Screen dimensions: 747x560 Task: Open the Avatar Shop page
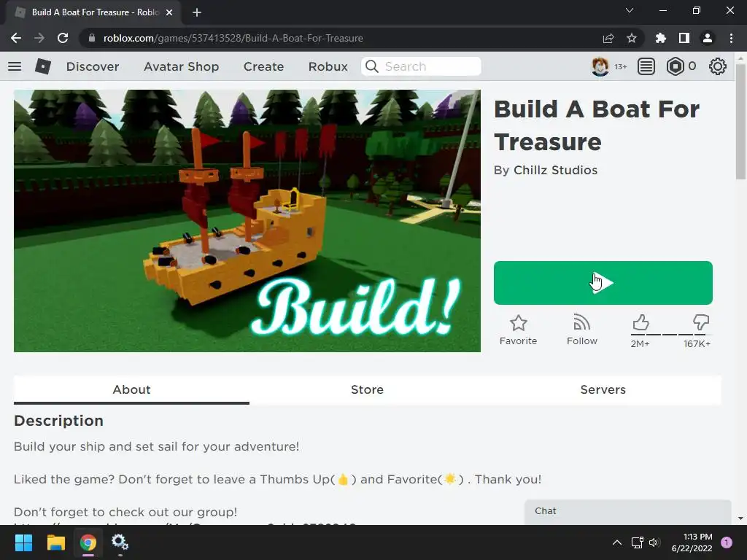click(181, 66)
